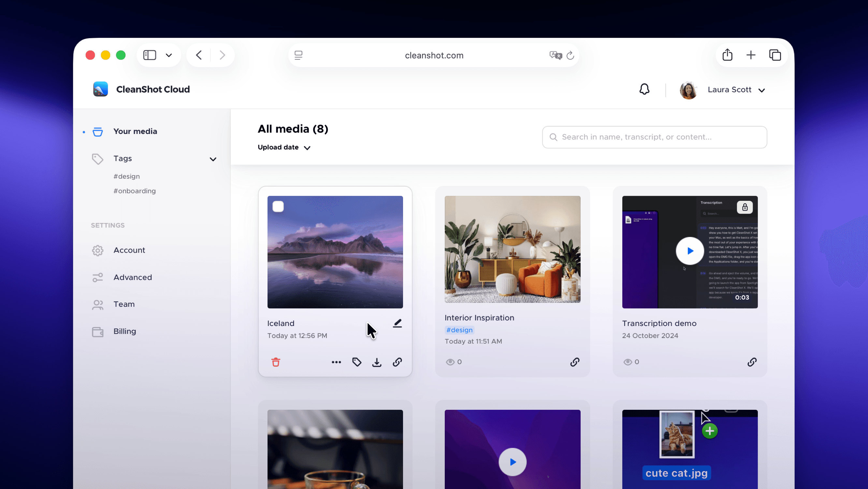Viewport: 868px width, 489px height.
Task: Open the page reader icon in address bar
Action: (298, 55)
